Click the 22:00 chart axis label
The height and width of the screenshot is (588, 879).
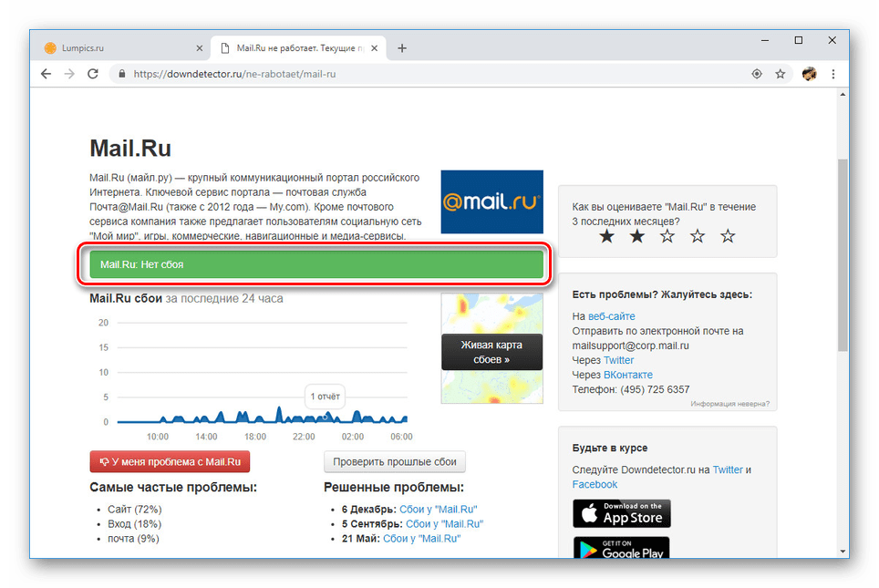pyautogui.click(x=304, y=437)
